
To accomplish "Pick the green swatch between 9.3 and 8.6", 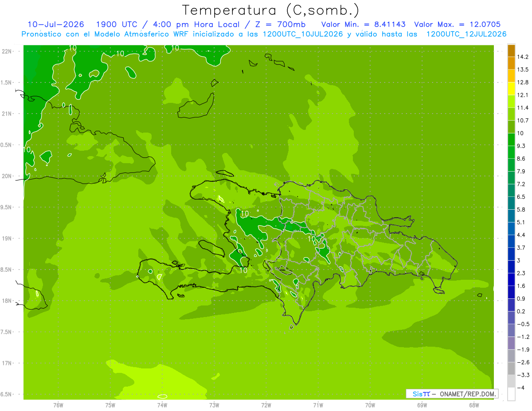I will point(511,152).
